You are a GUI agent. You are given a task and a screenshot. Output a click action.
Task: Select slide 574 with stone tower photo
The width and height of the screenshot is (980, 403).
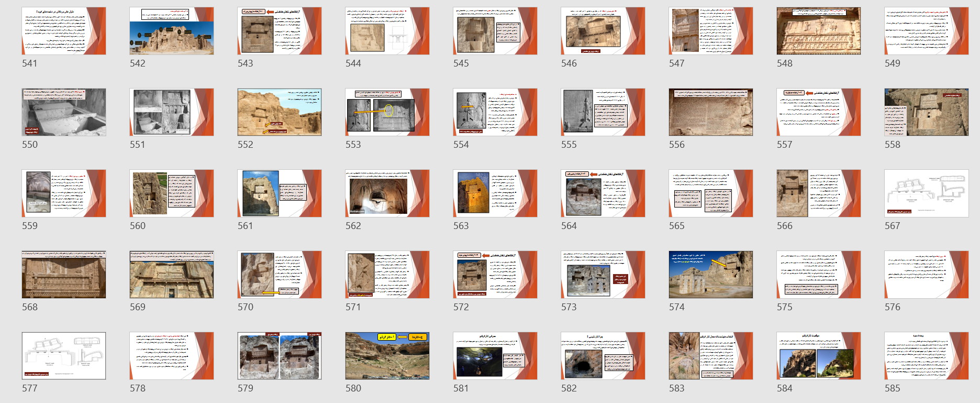(x=711, y=275)
